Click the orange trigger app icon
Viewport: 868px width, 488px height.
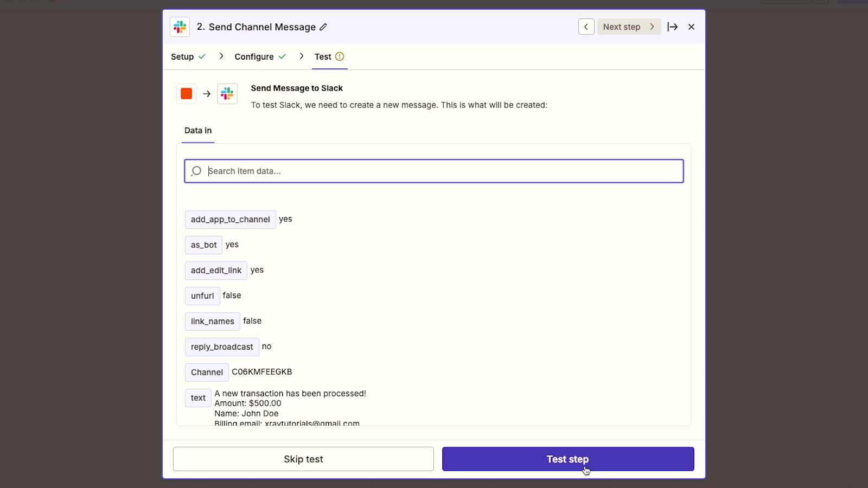pos(186,94)
